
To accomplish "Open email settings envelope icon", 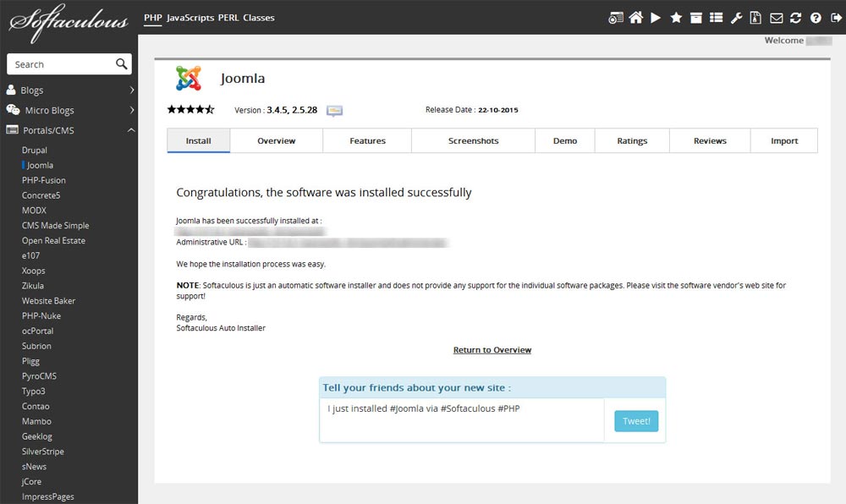I will tap(776, 19).
